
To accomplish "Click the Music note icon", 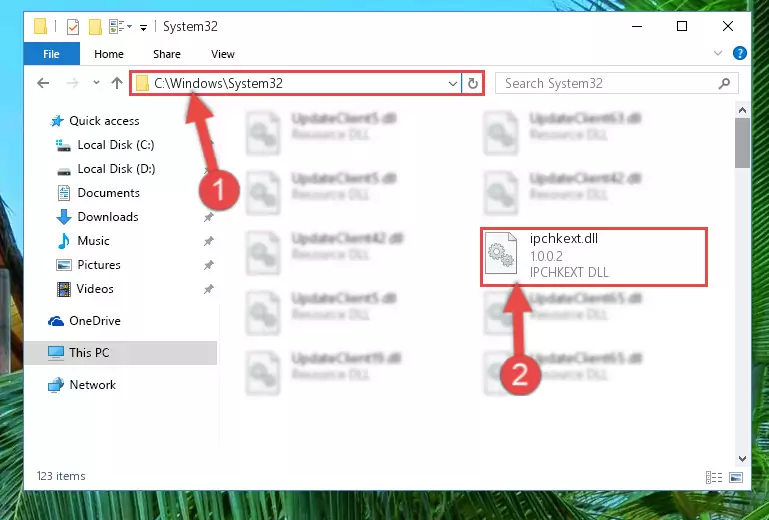I will (x=64, y=241).
